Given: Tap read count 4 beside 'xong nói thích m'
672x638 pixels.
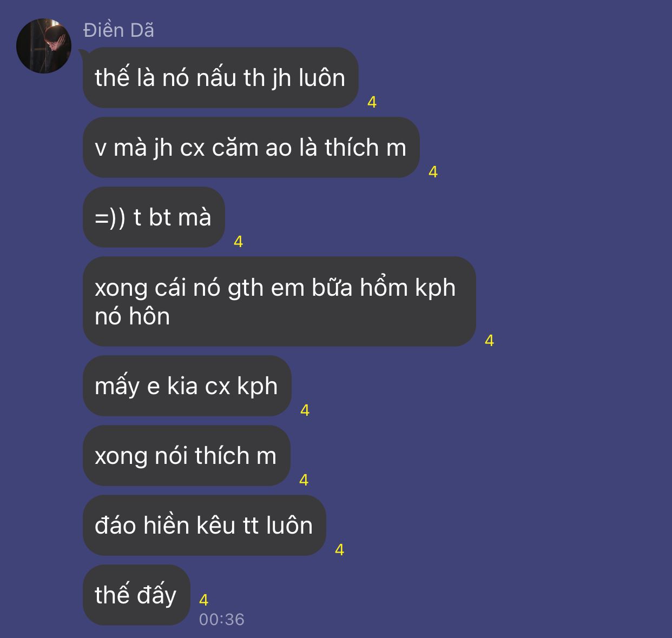Looking at the screenshot, I should [x=304, y=480].
